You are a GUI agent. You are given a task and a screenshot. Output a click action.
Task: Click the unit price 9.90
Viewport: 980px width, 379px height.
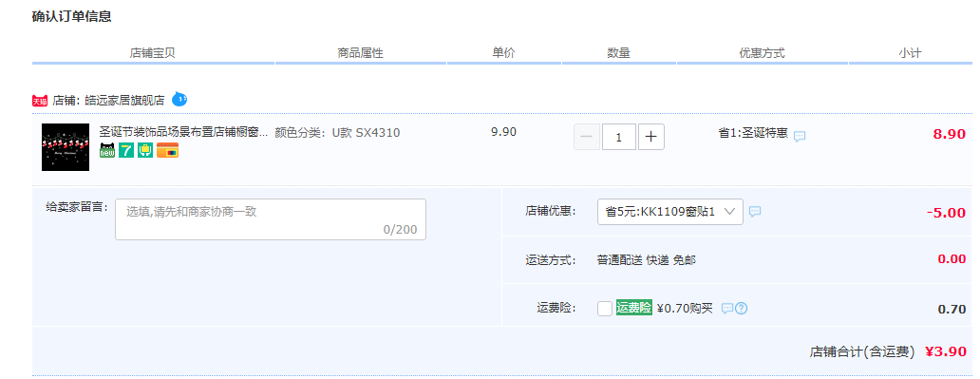pyautogui.click(x=503, y=133)
